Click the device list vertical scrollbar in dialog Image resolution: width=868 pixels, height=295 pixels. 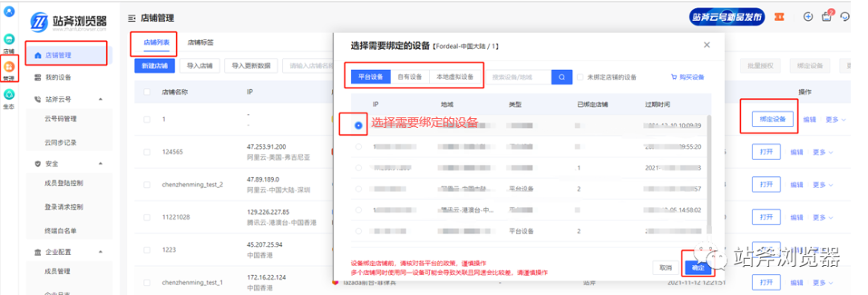tap(709, 174)
